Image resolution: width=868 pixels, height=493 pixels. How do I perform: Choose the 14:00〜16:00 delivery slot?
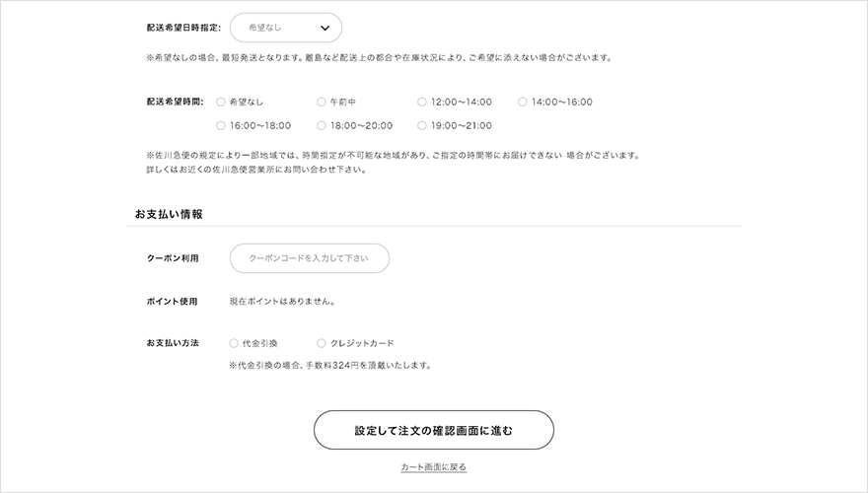pos(523,102)
